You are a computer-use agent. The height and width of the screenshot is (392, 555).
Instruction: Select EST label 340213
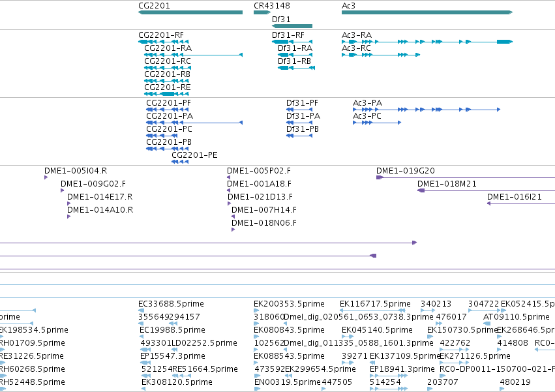click(436, 304)
